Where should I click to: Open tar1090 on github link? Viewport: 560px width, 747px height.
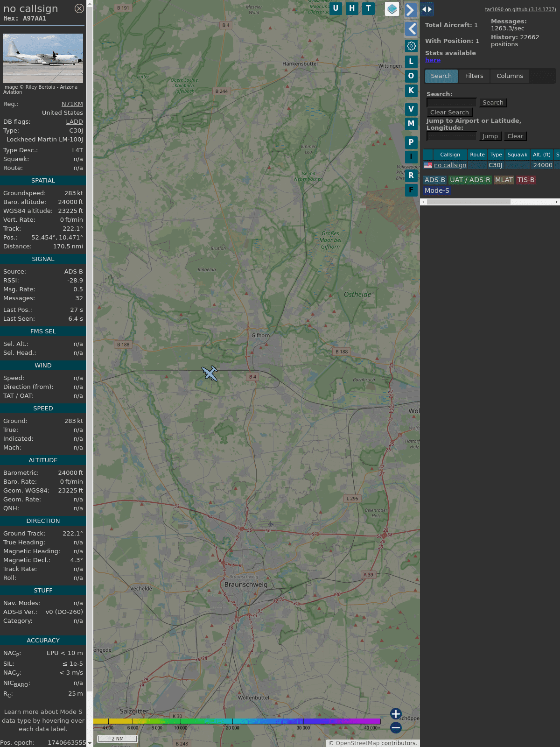[x=520, y=9]
